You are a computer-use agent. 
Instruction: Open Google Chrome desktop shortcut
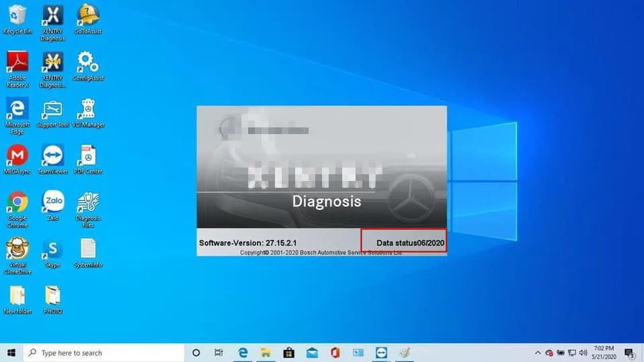pyautogui.click(x=17, y=209)
